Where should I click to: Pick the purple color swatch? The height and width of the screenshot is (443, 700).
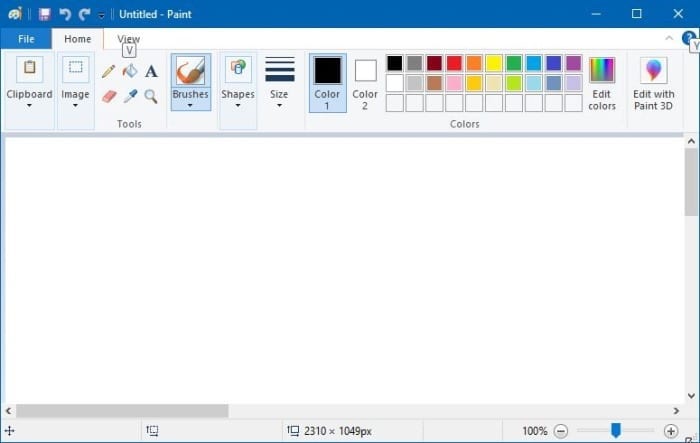pyautogui.click(x=573, y=63)
